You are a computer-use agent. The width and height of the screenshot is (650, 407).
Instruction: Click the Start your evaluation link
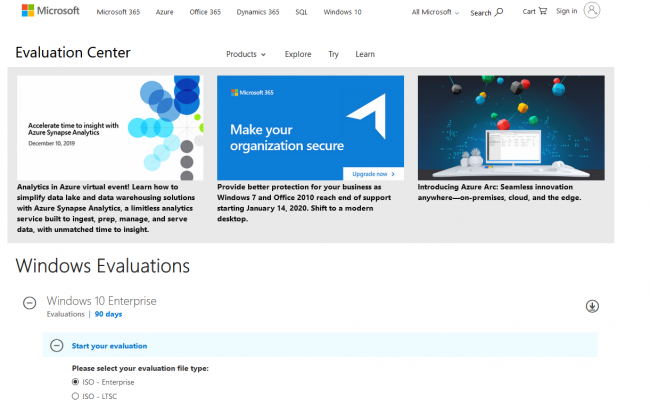pyautogui.click(x=109, y=346)
